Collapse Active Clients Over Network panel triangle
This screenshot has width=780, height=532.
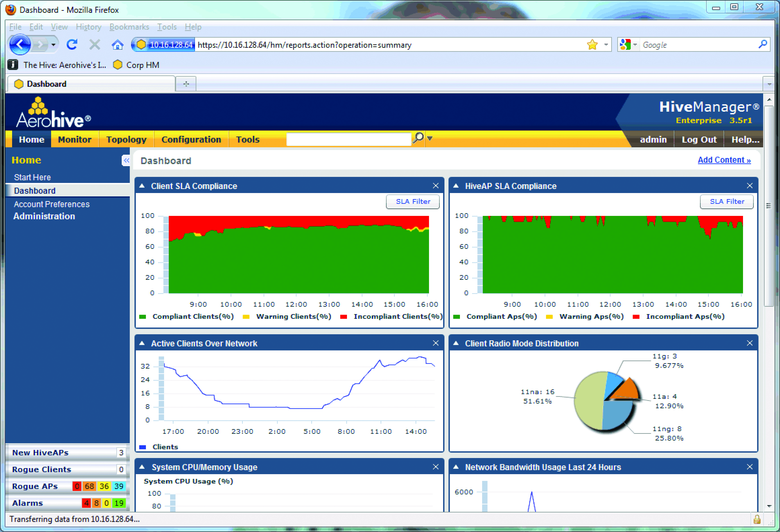click(x=142, y=343)
